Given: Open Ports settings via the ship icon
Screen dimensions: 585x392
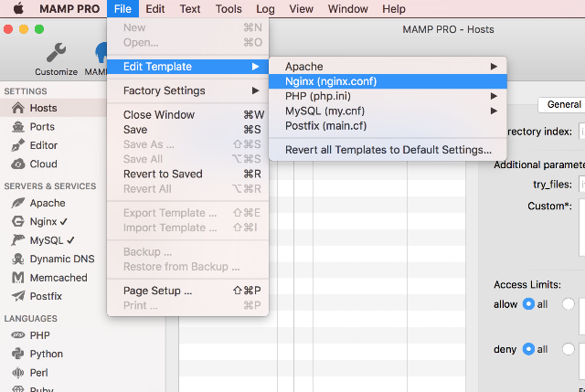Looking at the screenshot, I should (18, 127).
